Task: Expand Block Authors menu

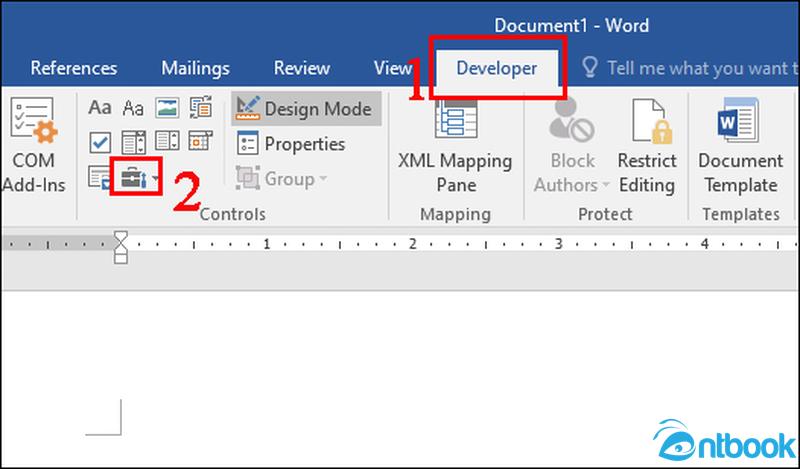Action: click(572, 147)
